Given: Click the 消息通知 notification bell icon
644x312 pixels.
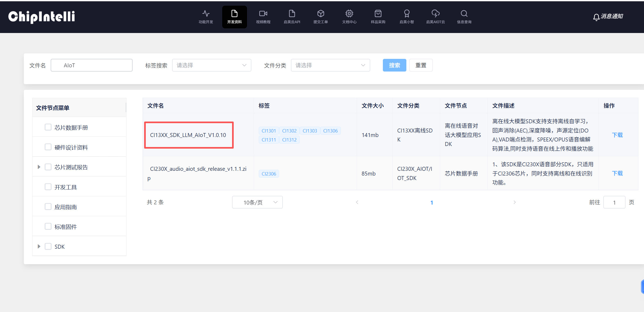Looking at the screenshot, I should click(596, 16).
